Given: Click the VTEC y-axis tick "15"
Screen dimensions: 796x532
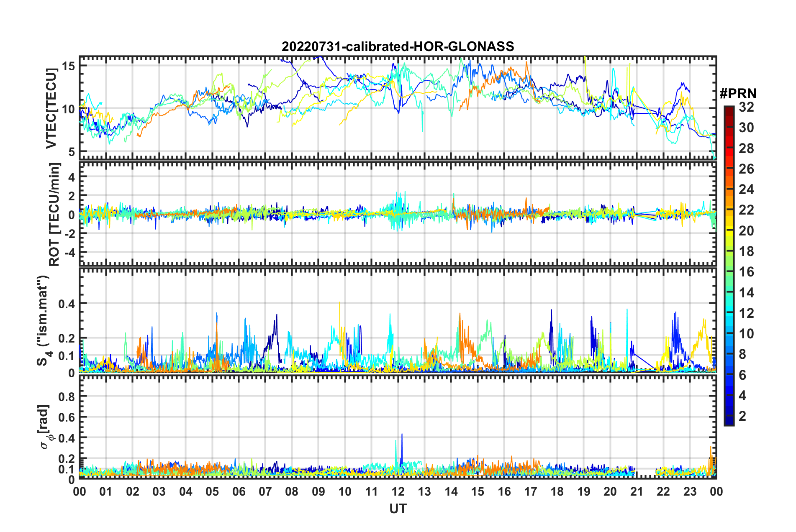Looking at the screenshot, I should [x=68, y=66].
